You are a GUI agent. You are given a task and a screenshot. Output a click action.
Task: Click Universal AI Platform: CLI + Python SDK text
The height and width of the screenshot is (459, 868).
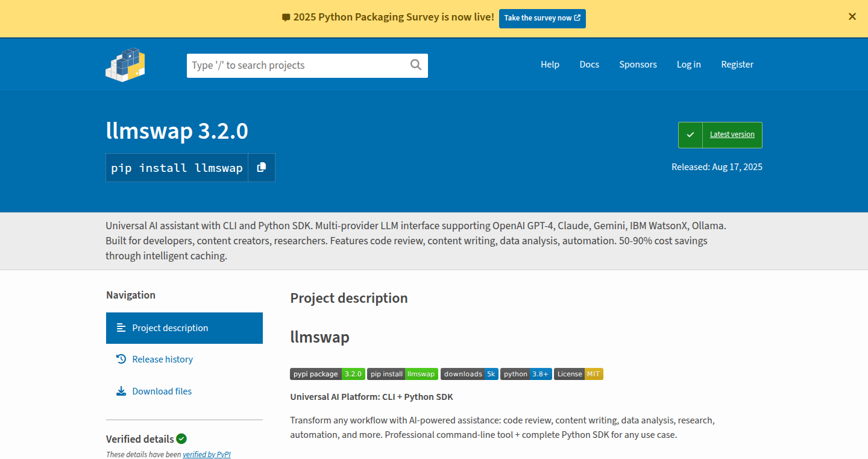pos(371,397)
